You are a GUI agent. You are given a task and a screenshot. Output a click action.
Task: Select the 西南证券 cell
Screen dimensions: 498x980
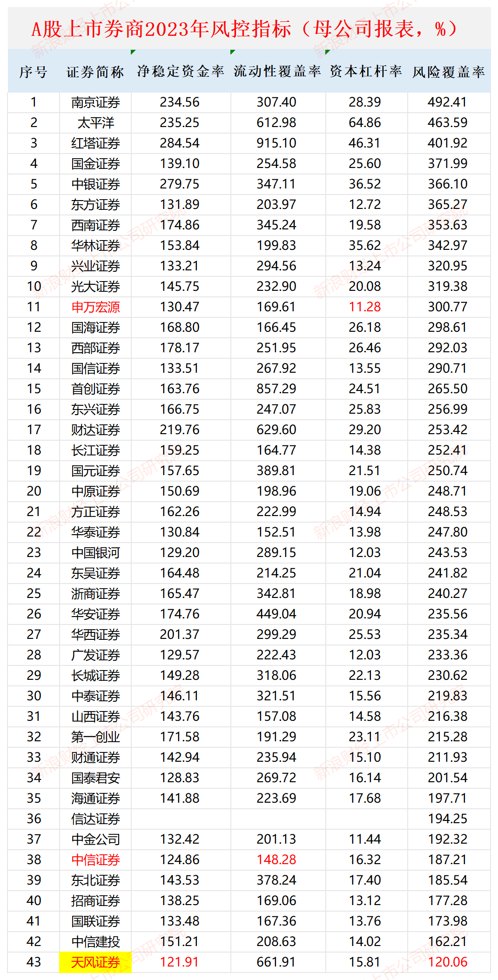point(95,225)
